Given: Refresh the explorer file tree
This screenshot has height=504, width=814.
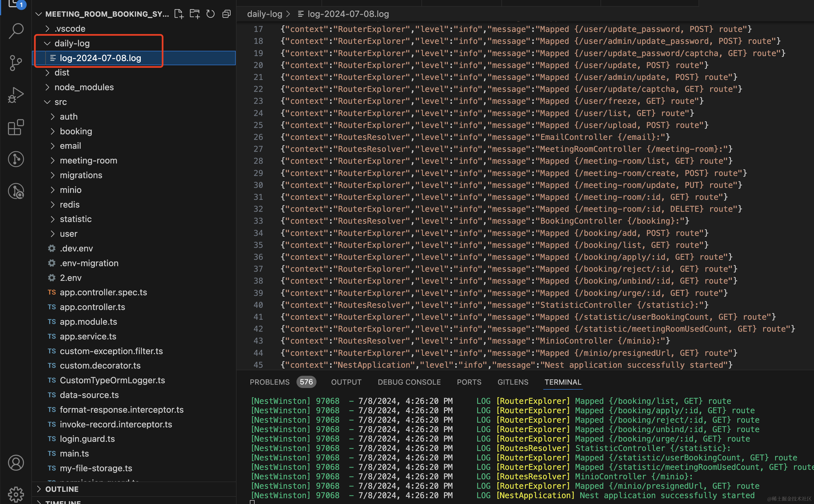Looking at the screenshot, I should click(x=210, y=14).
